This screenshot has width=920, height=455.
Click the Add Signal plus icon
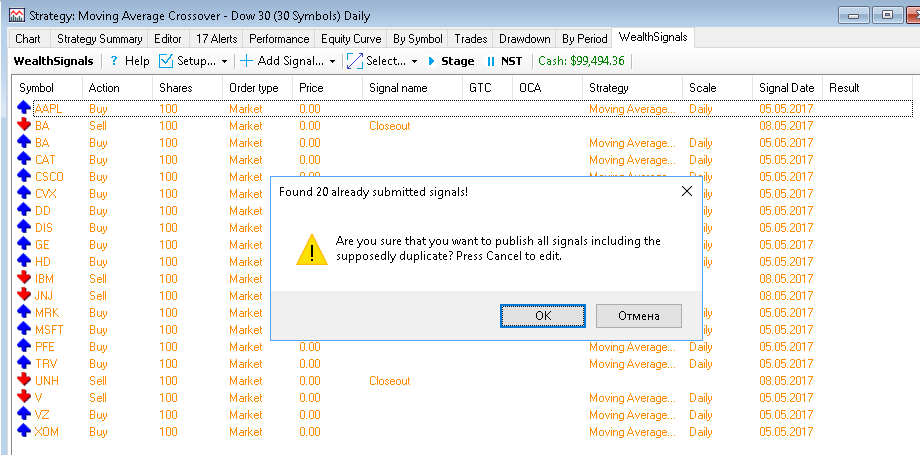pos(246,61)
